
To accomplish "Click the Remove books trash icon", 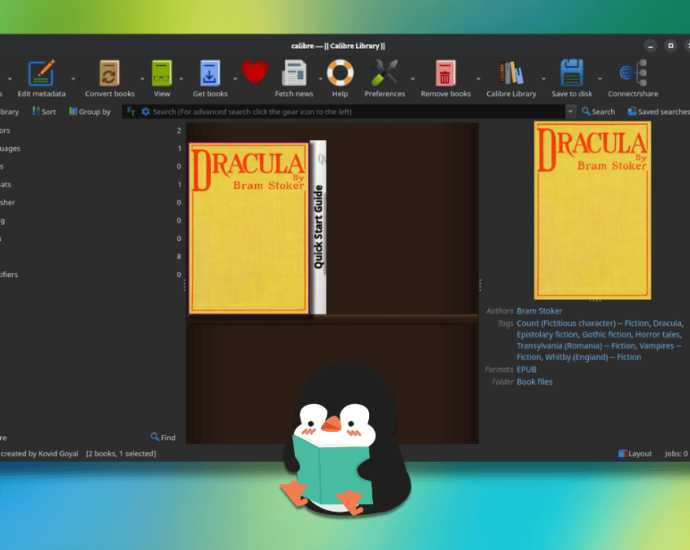I will (x=445, y=73).
